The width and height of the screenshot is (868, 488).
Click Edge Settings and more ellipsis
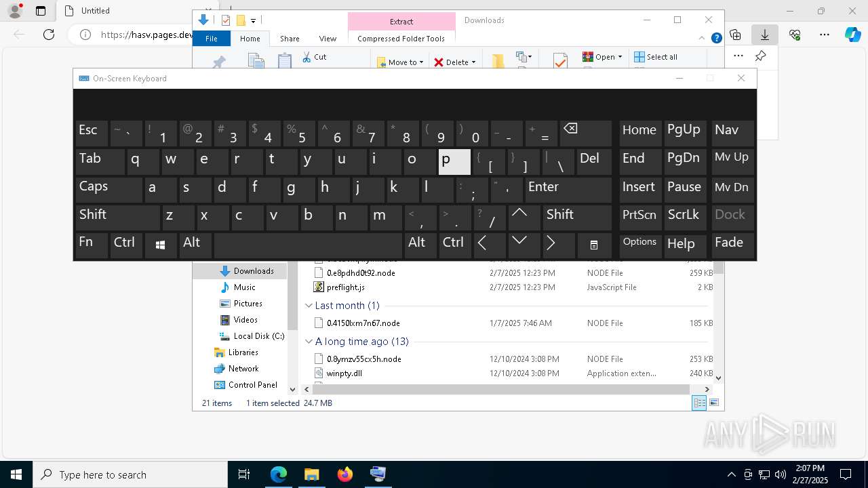tap(825, 35)
